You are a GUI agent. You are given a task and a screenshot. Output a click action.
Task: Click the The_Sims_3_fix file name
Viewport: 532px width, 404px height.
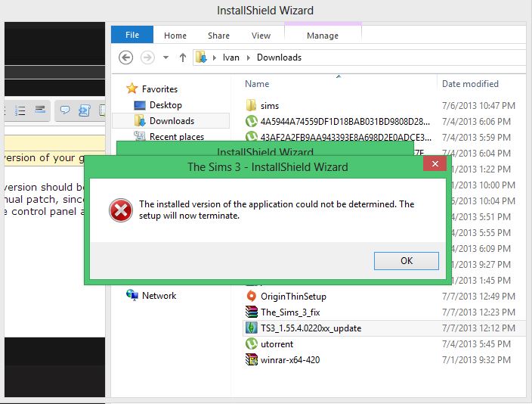coord(290,312)
